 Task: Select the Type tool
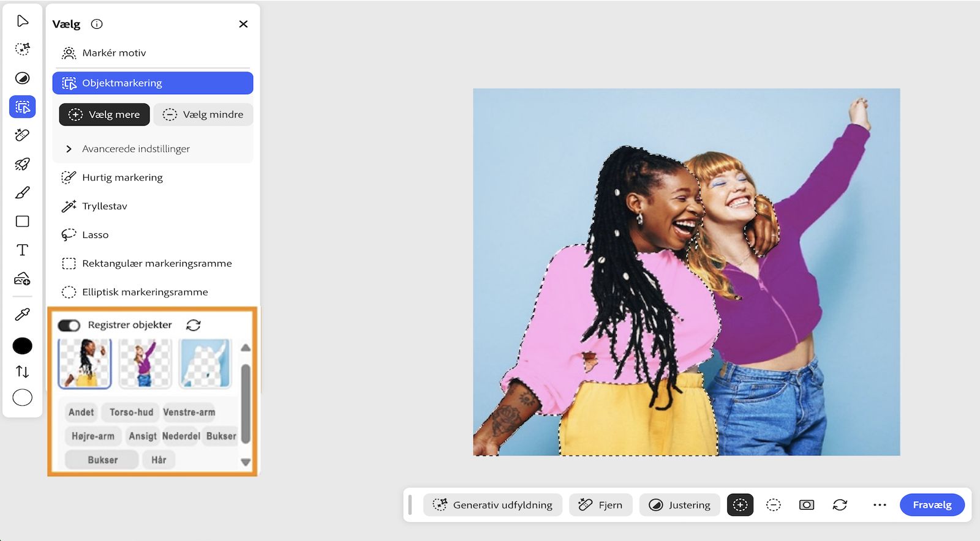23,250
